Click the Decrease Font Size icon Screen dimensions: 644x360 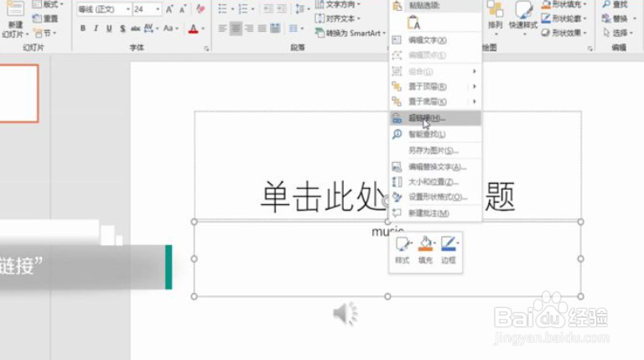coord(182,9)
